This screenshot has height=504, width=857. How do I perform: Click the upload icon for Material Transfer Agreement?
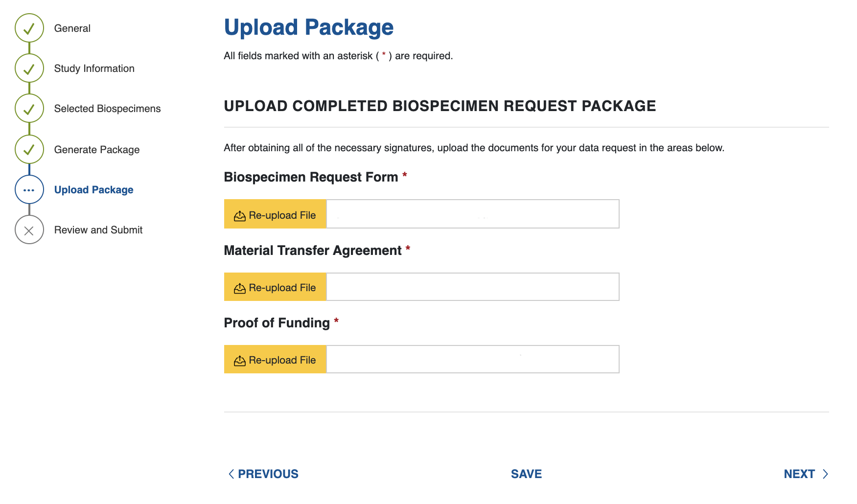240,288
